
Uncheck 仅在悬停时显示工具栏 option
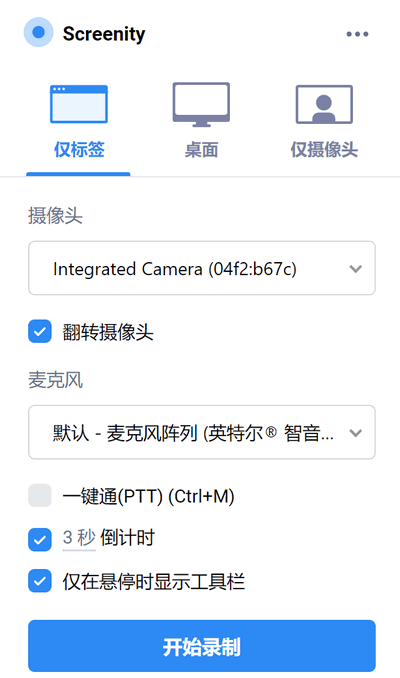(40, 581)
